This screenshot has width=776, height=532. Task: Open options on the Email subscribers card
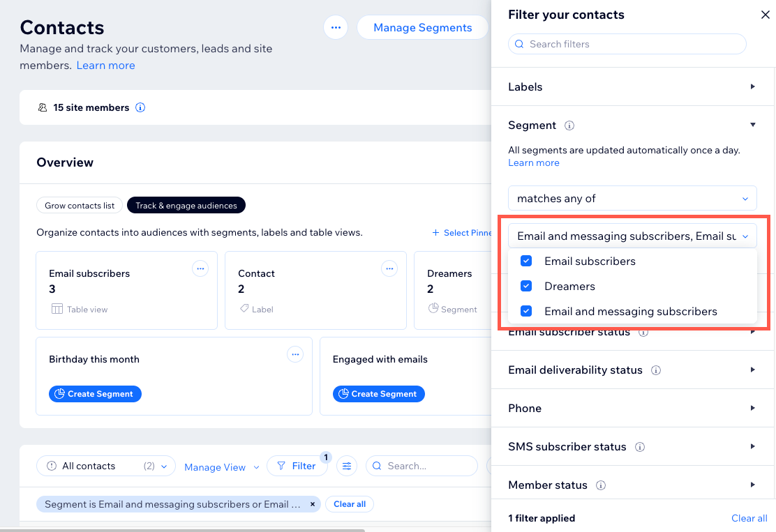(200, 268)
